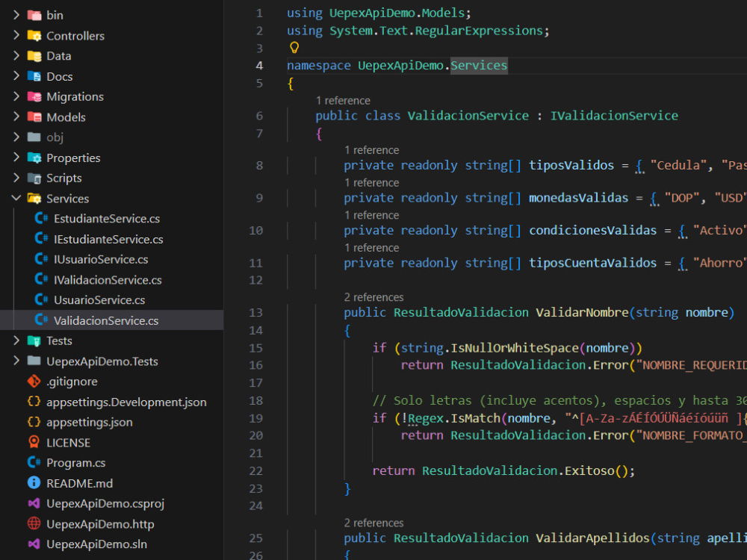The height and width of the screenshot is (560, 747).
Task: Click the git icon beside .gitignore
Action: 34,381
